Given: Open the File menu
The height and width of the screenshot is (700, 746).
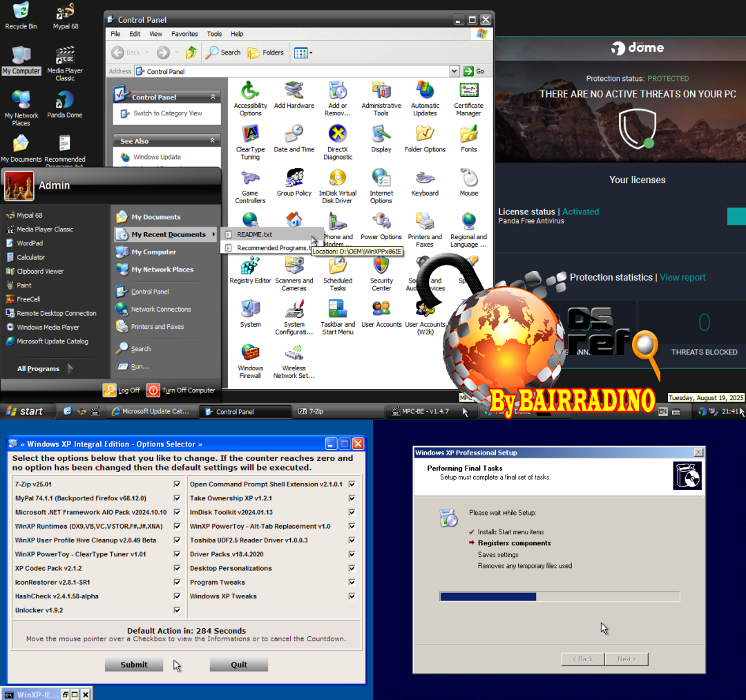Looking at the screenshot, I should (115, 34).
